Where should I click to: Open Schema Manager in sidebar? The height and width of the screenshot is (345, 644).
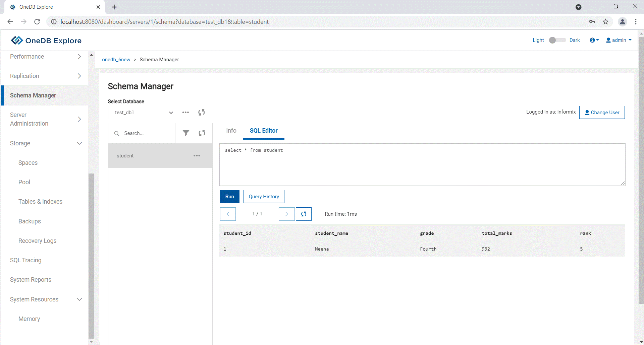(45, 95)
